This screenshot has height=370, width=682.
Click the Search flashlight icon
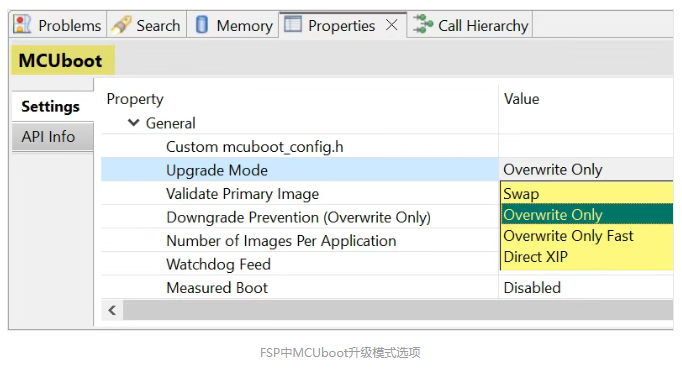[x=121, y=25]
